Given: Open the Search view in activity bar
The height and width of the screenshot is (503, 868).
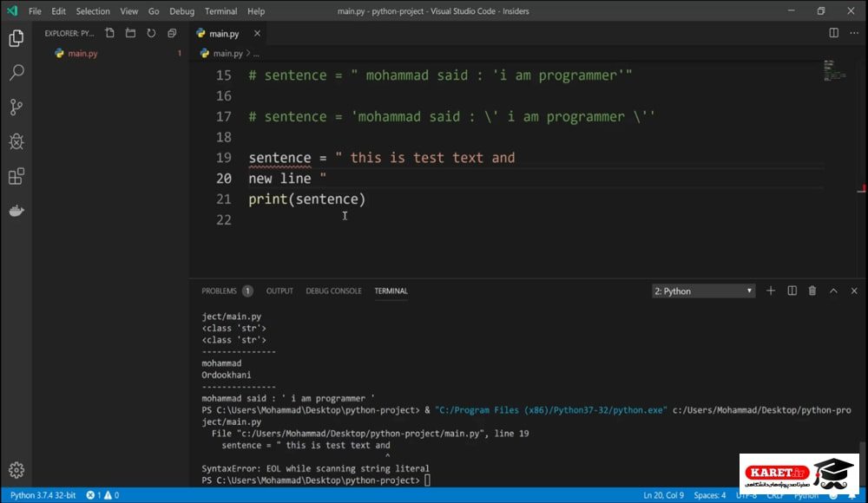Looking at the screenshot, I should [16, 73].
